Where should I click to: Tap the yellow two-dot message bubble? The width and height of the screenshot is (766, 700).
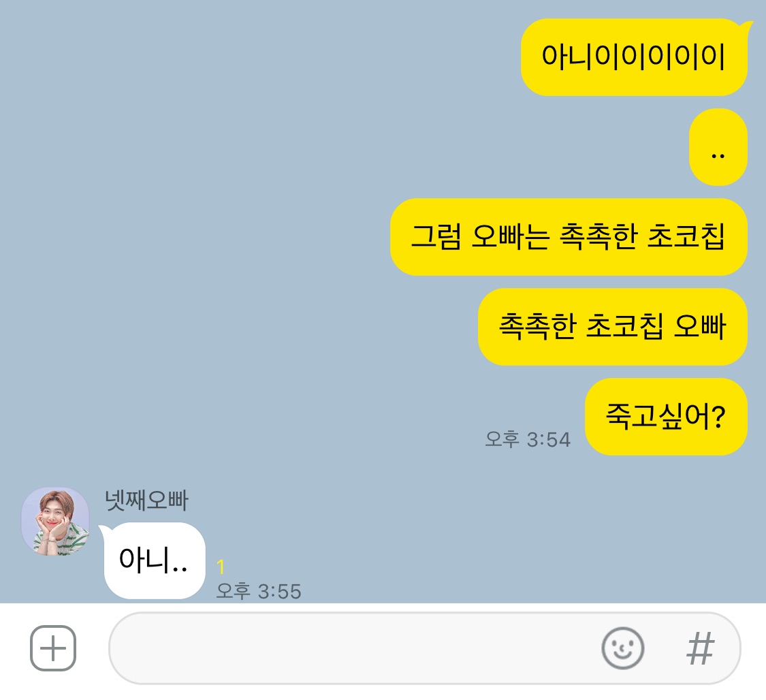[x=718, y=147]
